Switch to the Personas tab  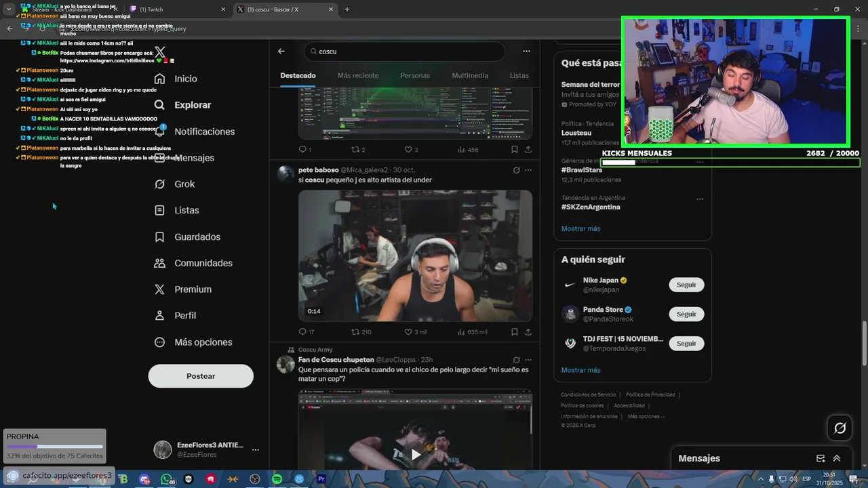coord(415,75)
